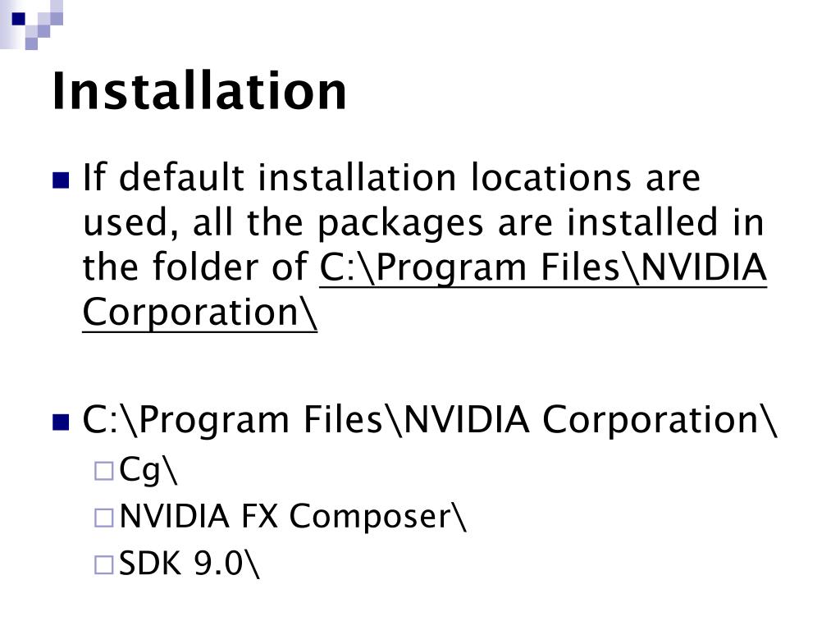Screen dimensions: 840x630
Task: Select the SDK 9.0\ folder entry
Action: pos(189,564)
